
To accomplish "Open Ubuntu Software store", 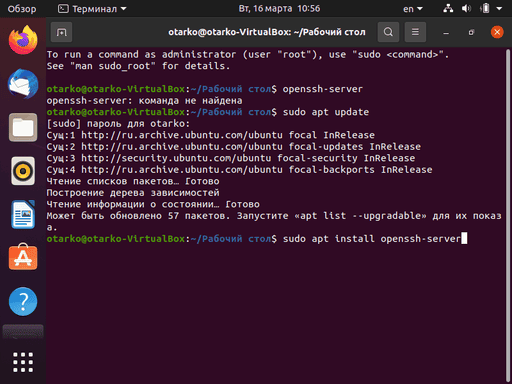I will pos(23,257).
